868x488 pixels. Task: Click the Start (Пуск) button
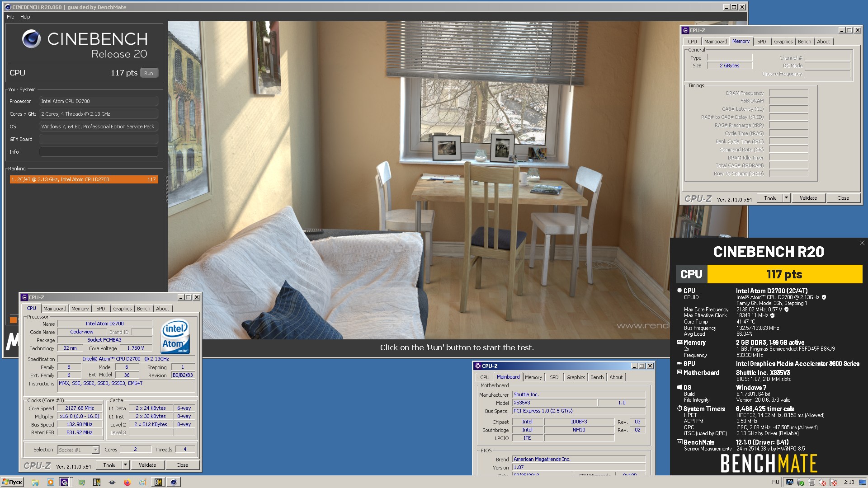12,482
